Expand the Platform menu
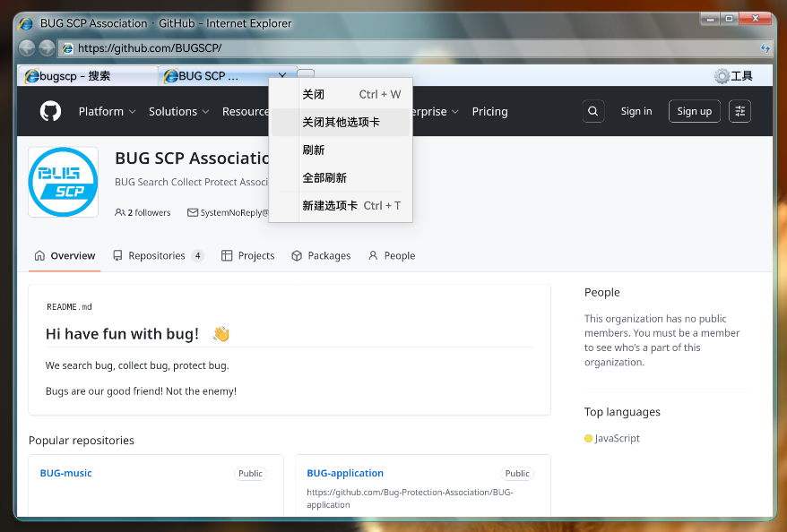 (107, 111)
